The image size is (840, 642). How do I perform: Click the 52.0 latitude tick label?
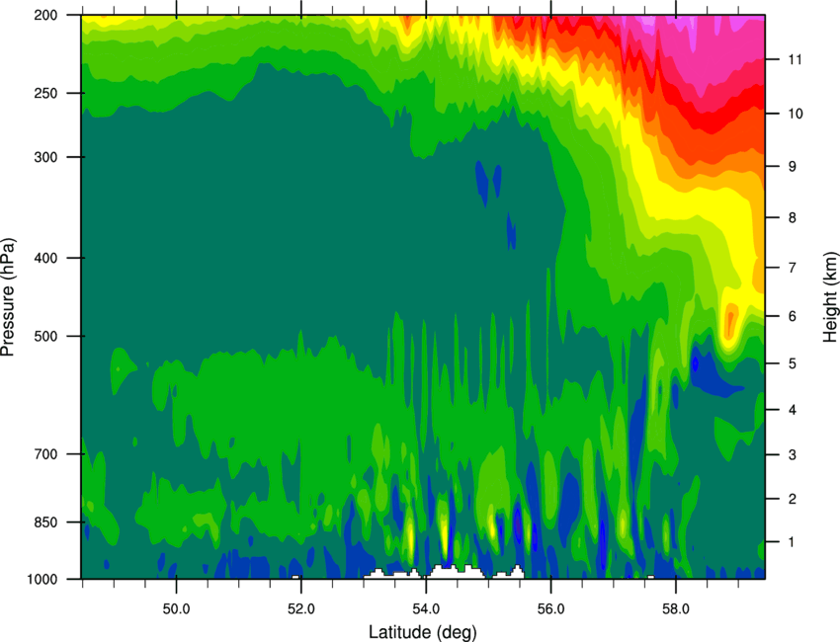click(x=301, y=609)
